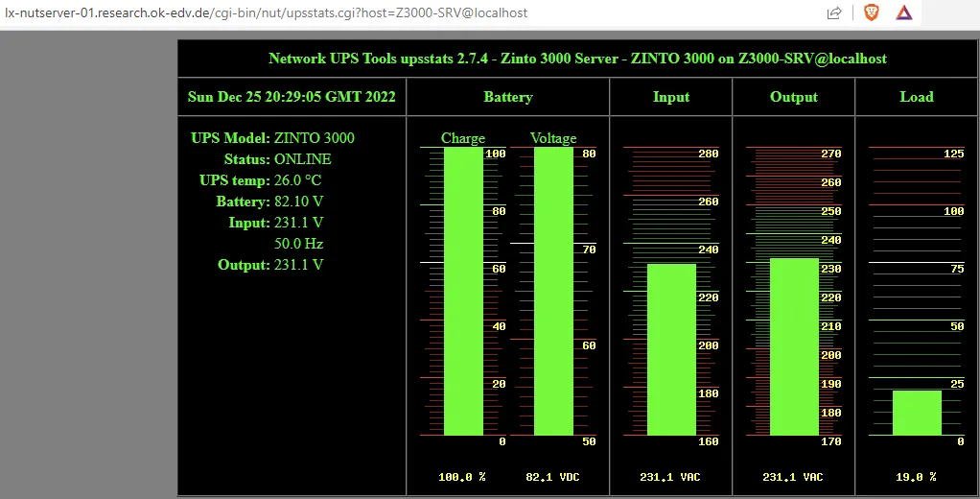
Task: Click the 50.0 Hz frequency value
Action: [299, 244]
